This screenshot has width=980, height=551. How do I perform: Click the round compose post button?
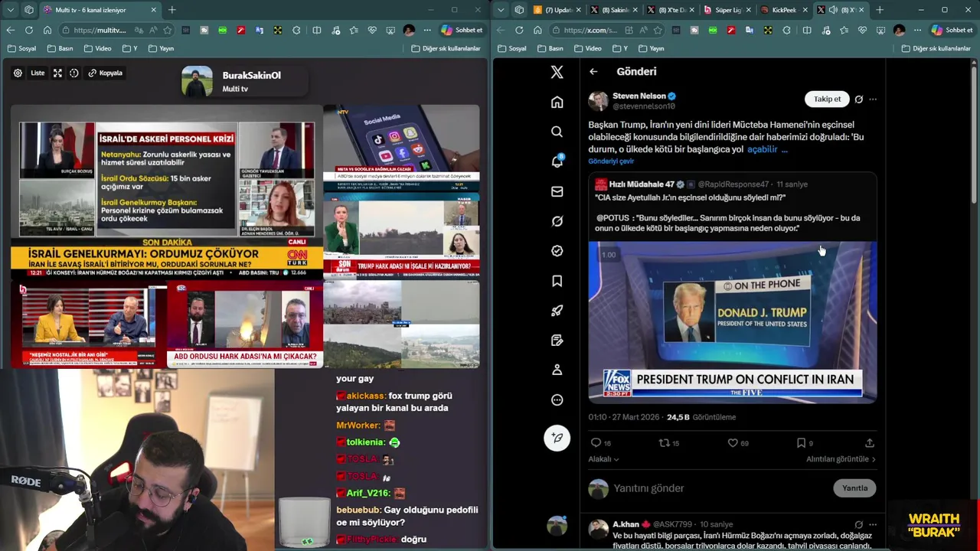coord(557,438)
